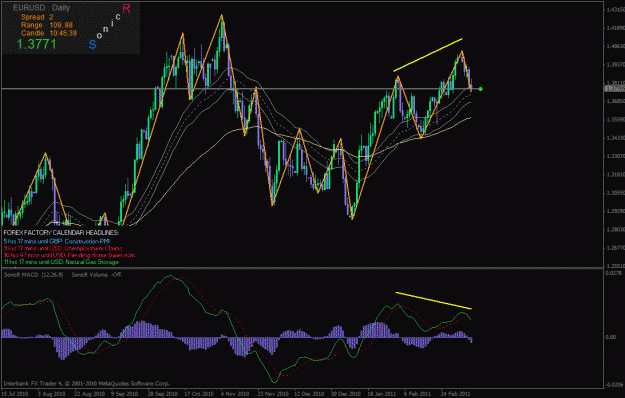Click the 1.4063 price scale label
Image resolution: width=625 pixels, height=398 pixels.
[615, 46]
